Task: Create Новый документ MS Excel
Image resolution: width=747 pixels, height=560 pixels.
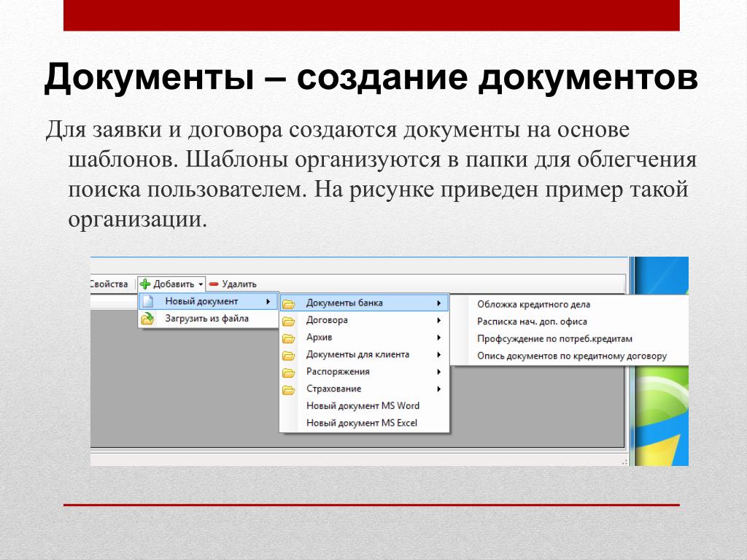Action: click(x=365, y=423)
